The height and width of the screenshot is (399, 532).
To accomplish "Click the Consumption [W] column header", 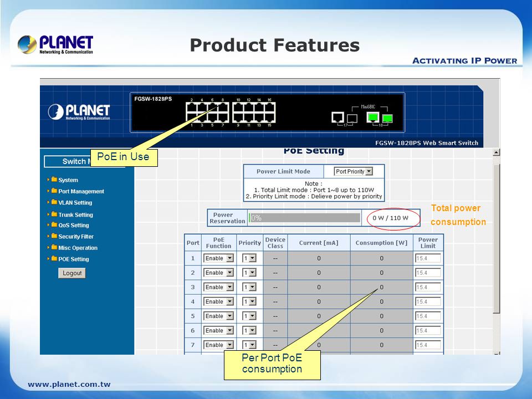I will (x=381, y=243).
